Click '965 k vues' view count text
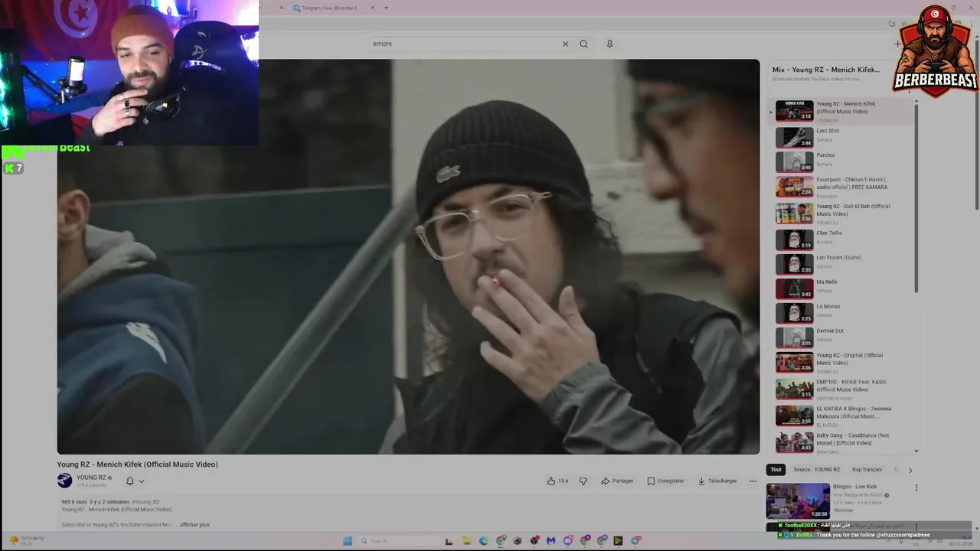Screen dimensions: 980x551 (x=74, y=502)
